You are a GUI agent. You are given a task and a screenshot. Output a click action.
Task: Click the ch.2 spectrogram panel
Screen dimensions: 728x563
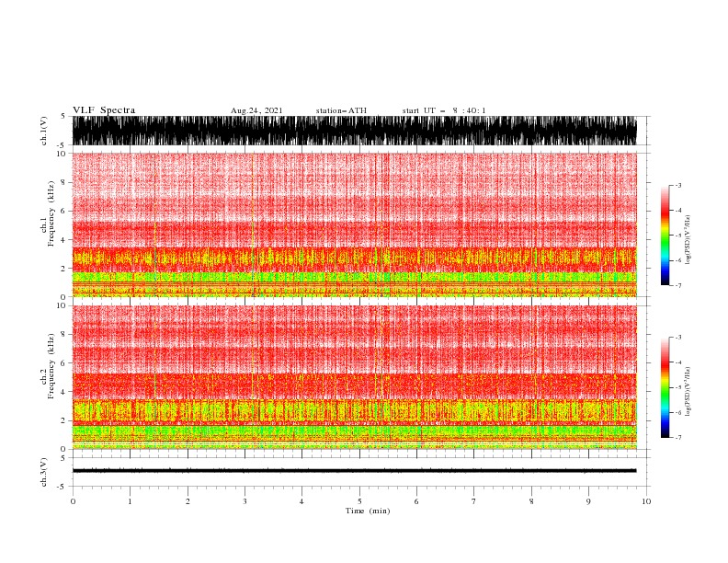354,377
